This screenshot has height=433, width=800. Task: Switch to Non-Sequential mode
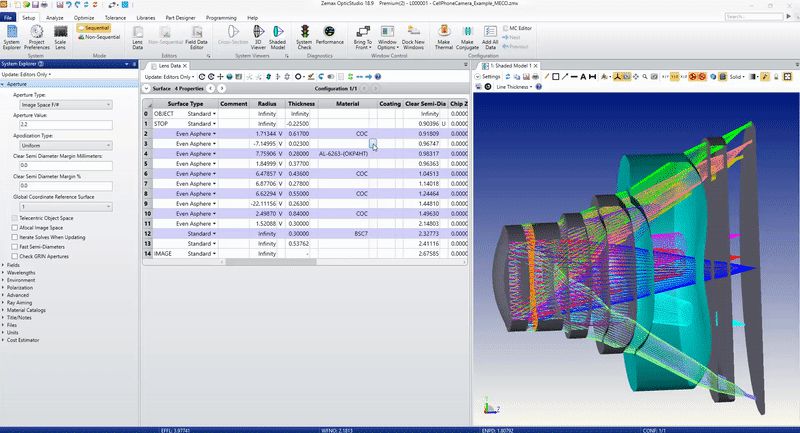point(99,37)
